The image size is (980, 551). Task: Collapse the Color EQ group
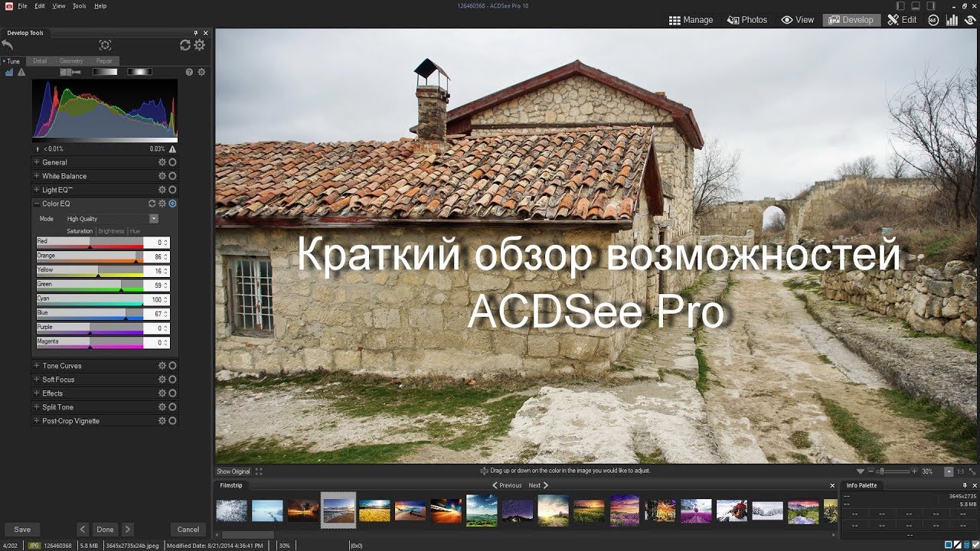(36, 204)
